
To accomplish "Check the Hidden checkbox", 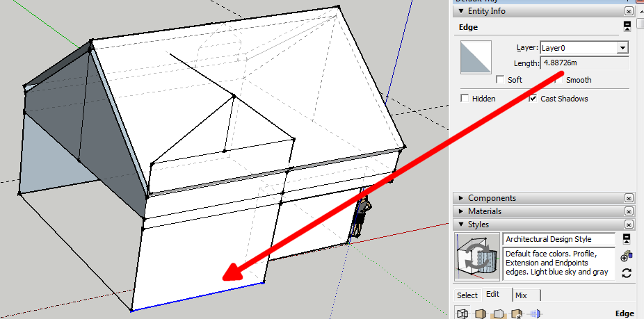I will [x=465, y=99].
